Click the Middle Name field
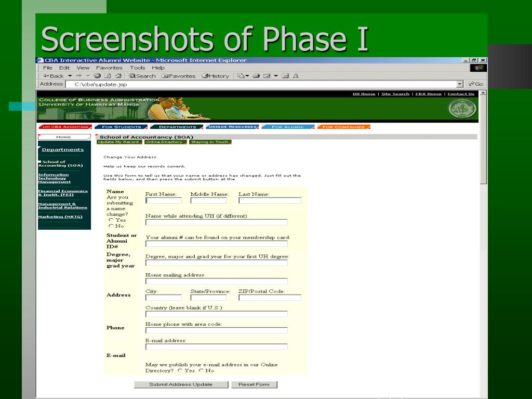This screenshot has height=399, width=532. 208,201
